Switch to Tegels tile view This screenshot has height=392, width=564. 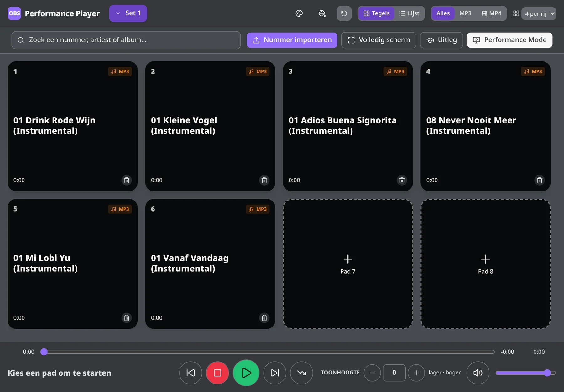pos(376,13)
